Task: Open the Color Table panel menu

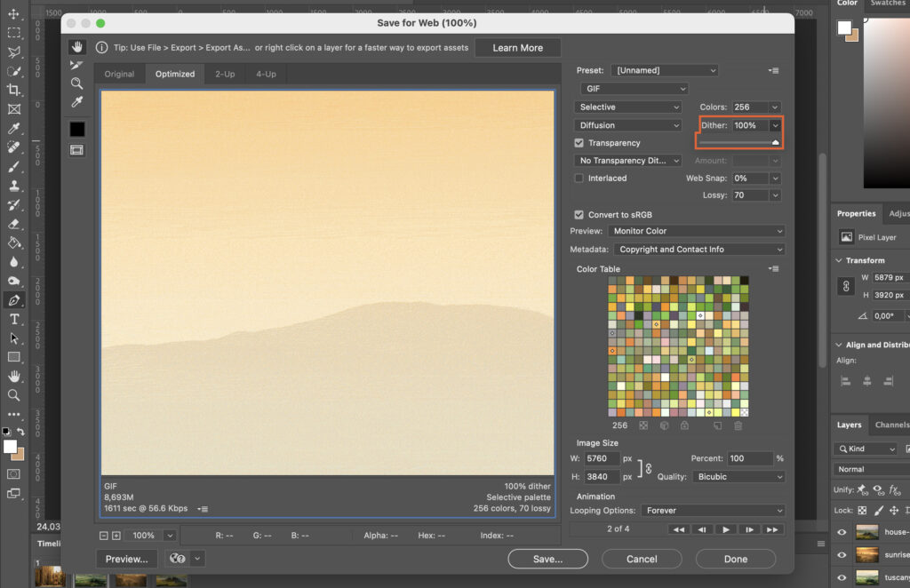Action: [772, 268]
